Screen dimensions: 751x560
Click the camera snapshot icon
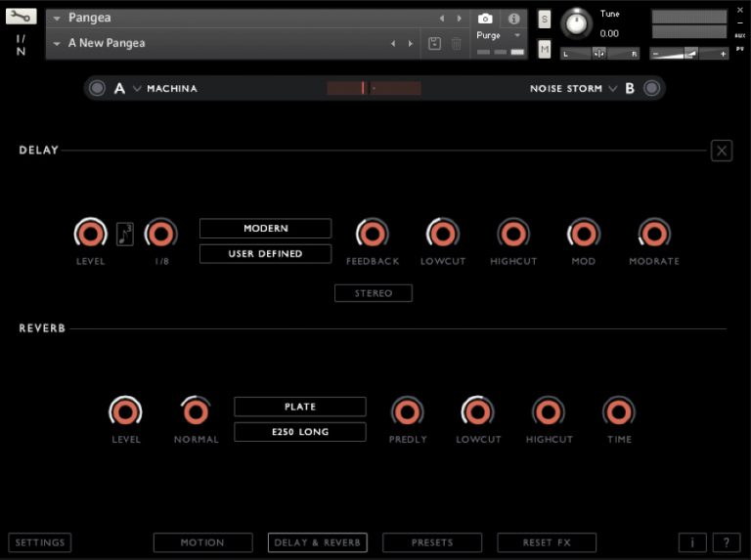coord(485,19)
